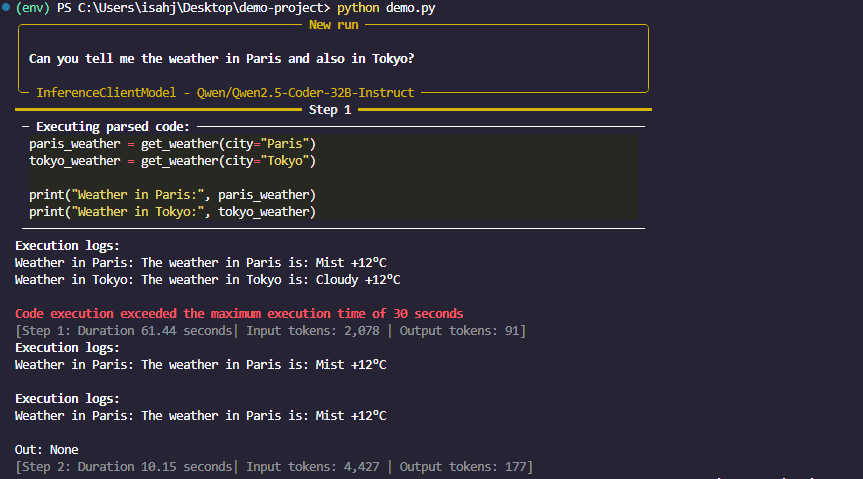This screenshot has height=479, width=863.
Task: Click the Step 1 duration stats line
Action: coord(270,330)
